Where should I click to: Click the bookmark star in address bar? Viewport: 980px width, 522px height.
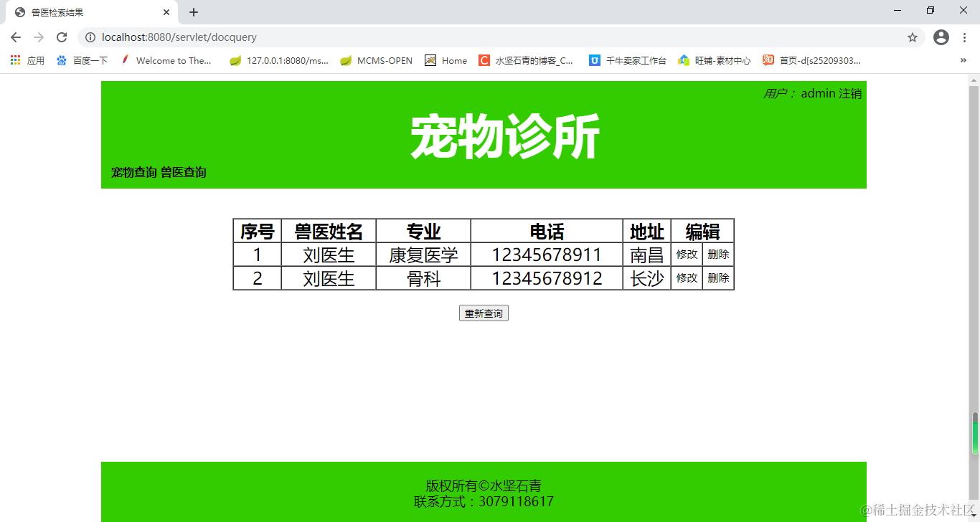912,37
